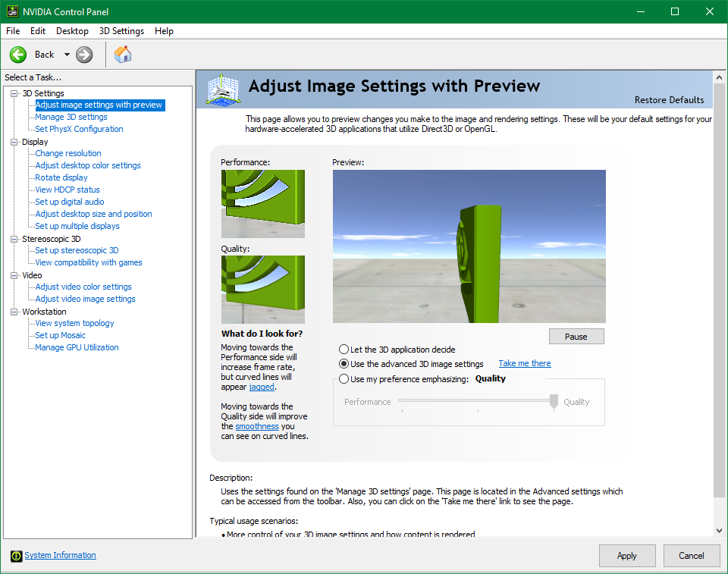Click the NVIDIA Control Panel title bar icon

11,11
